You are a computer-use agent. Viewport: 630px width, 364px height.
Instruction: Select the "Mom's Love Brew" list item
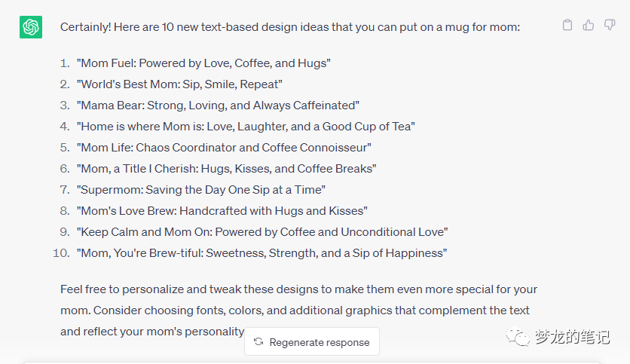(222, 211)
